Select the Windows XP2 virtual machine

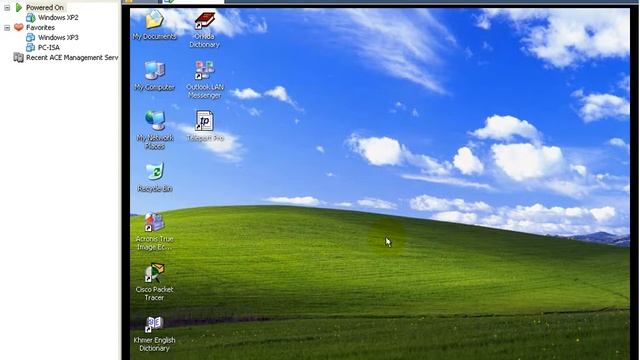(58, 18)
